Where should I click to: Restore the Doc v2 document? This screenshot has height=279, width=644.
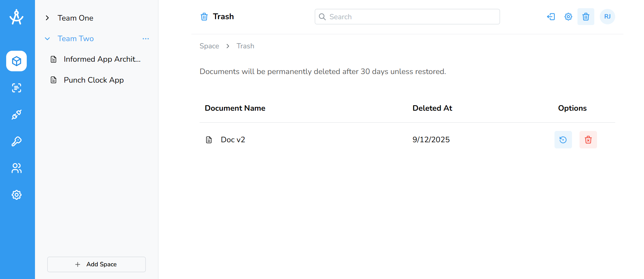563,139
